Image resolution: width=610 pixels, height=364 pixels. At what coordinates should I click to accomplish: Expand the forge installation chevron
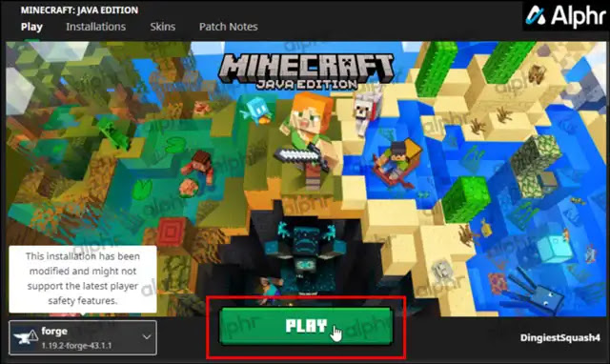(x=147, y=337)
